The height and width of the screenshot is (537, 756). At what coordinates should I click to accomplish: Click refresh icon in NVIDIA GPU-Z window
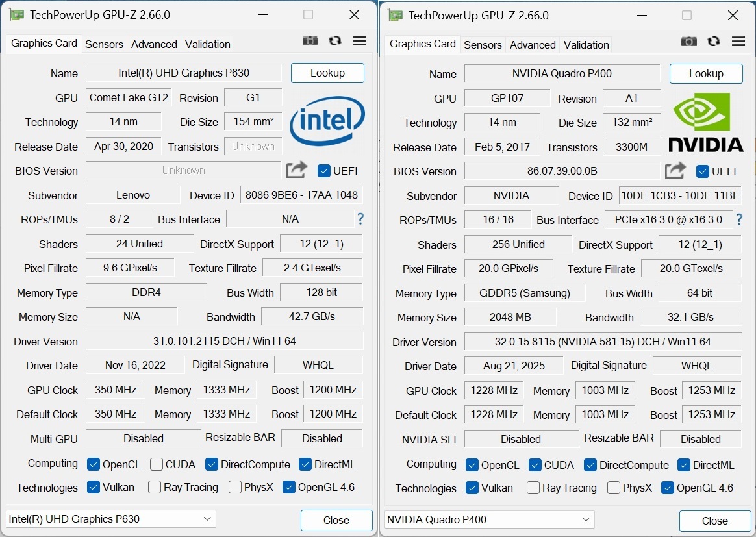tap(714, 42)
